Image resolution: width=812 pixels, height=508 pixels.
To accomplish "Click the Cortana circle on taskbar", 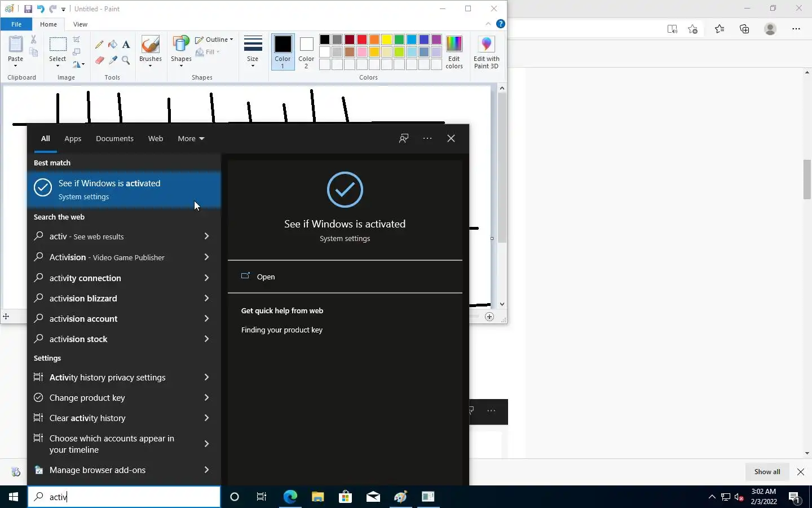I will click(x=235, y=497).
